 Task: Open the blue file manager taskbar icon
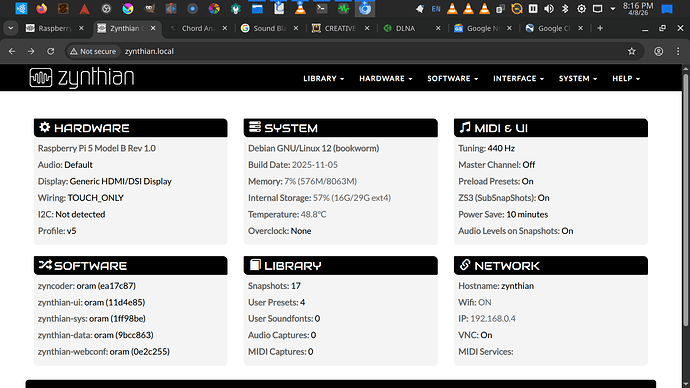coord(257,8)
